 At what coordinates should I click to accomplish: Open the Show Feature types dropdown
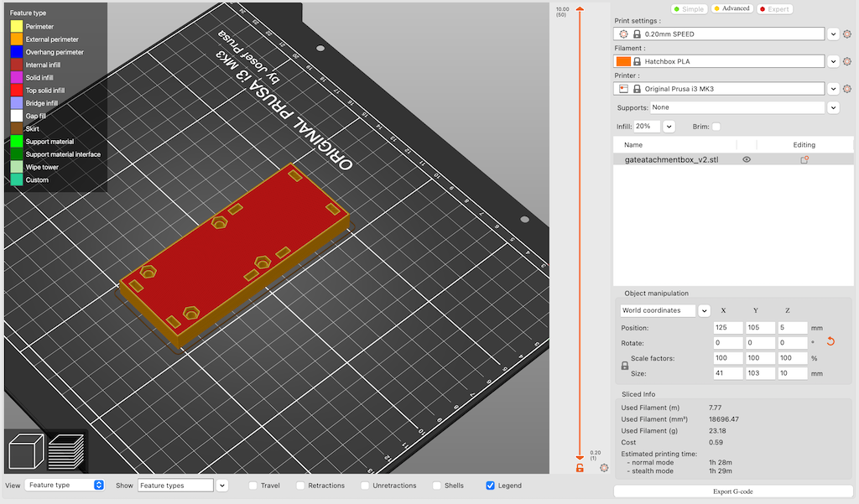tap(221, 486)
